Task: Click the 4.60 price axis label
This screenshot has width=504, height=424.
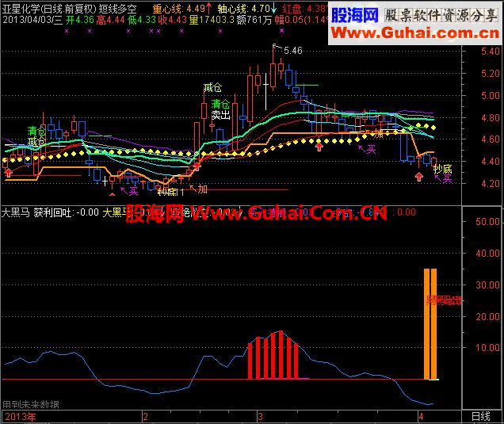Action: [x=491, y=139]
